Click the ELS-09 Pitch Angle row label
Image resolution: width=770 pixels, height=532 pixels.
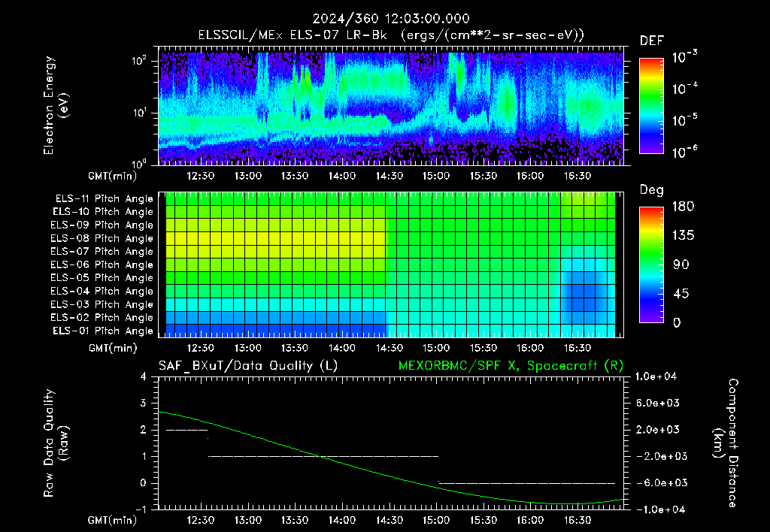tap(102, 225)
